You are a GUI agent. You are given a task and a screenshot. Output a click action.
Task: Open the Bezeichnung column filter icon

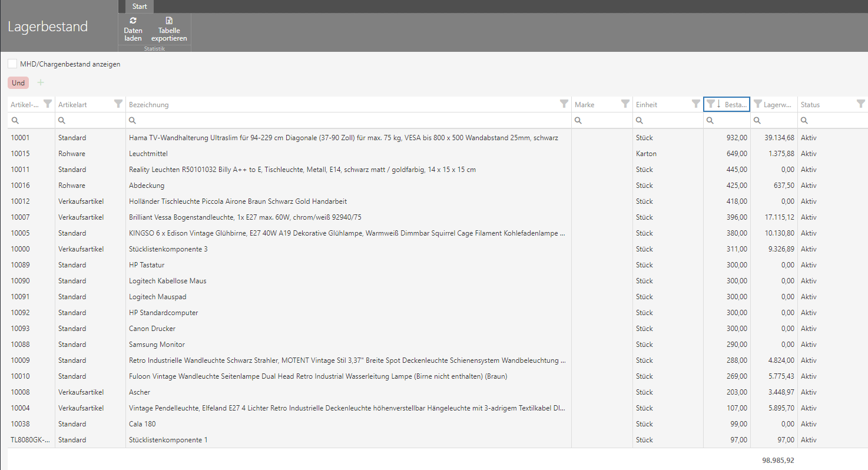pyautogui.click(x=564, y=104)
